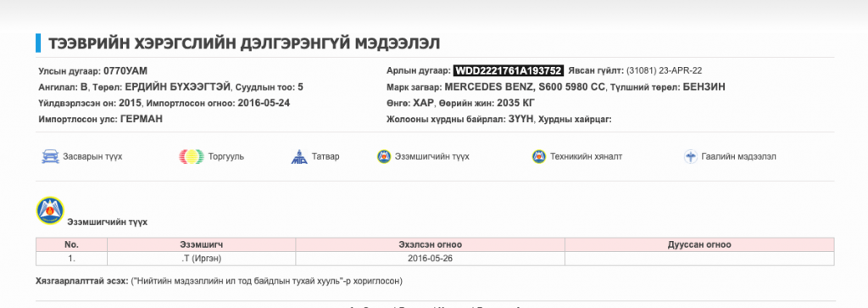This screenshot has width=868, height=308.
Task: Click the Хязгаарлалттай эсэх restriction note
Action: 219,282
